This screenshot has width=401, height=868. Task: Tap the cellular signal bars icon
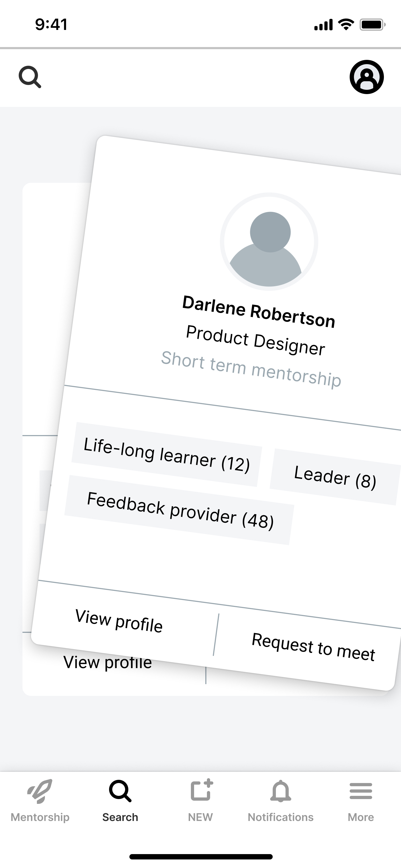[323, 25]
